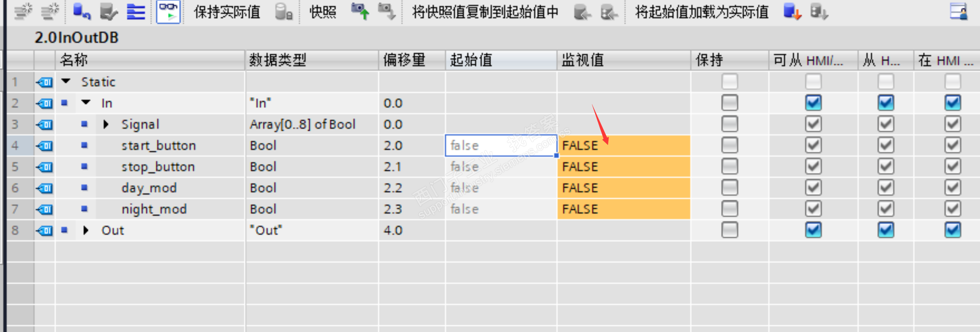
Task: Click the 名称 column header
Action: tap(150, 60)
